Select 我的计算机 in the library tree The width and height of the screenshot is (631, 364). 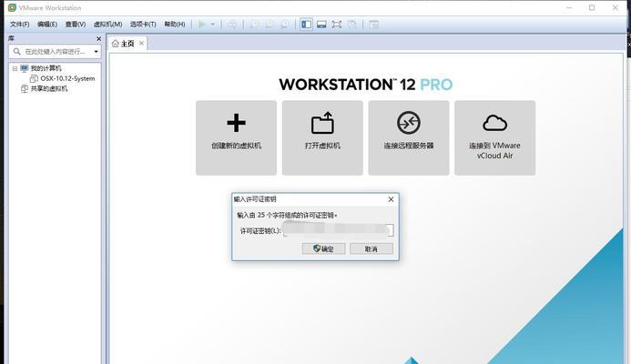(x=46, y=68)
